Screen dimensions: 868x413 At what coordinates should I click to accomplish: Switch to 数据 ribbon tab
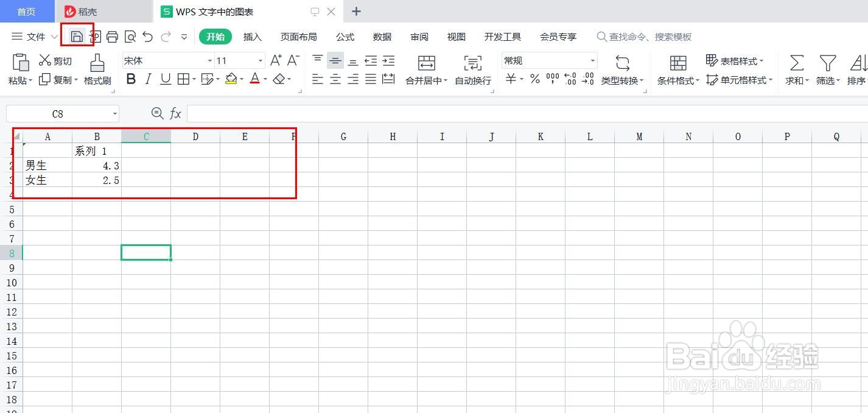tap(382, 37)
